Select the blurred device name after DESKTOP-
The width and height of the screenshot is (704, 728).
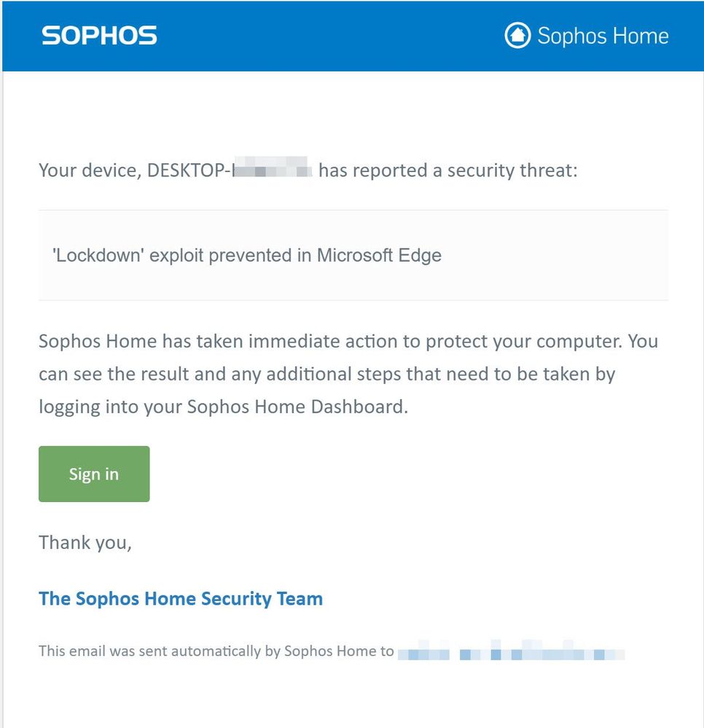(x=272, y=168)
